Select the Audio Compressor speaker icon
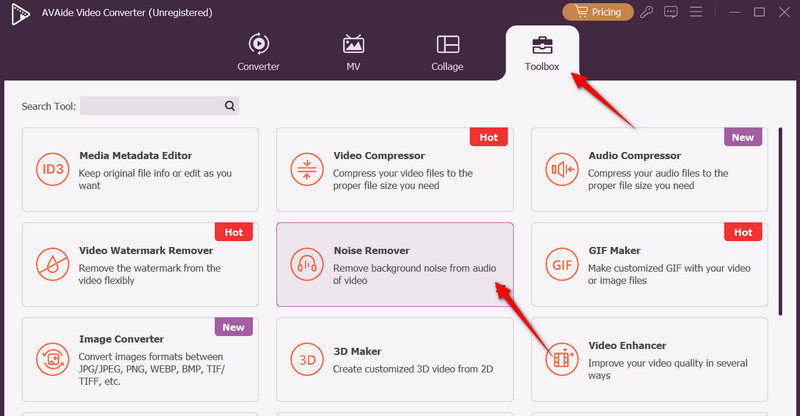This screenshot has width=800, height=416. tap(560, 169)
